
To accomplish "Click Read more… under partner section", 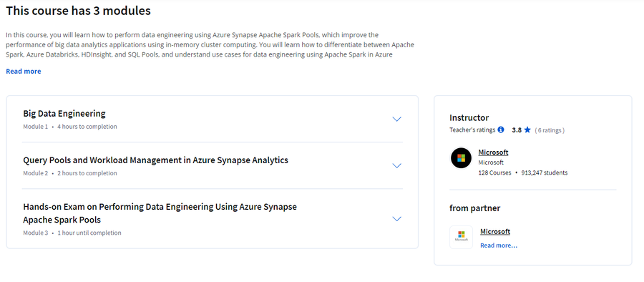I will 499,245.
